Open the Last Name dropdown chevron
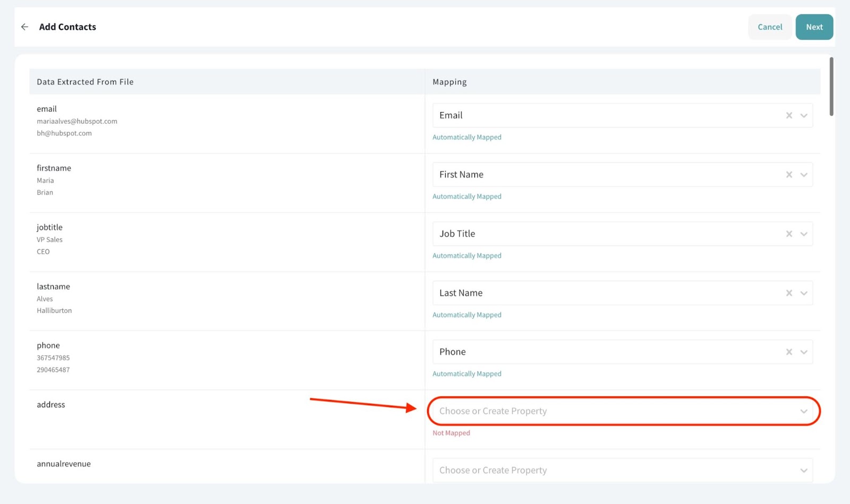The height and width of the screenshot is (504, 850). 804,293
